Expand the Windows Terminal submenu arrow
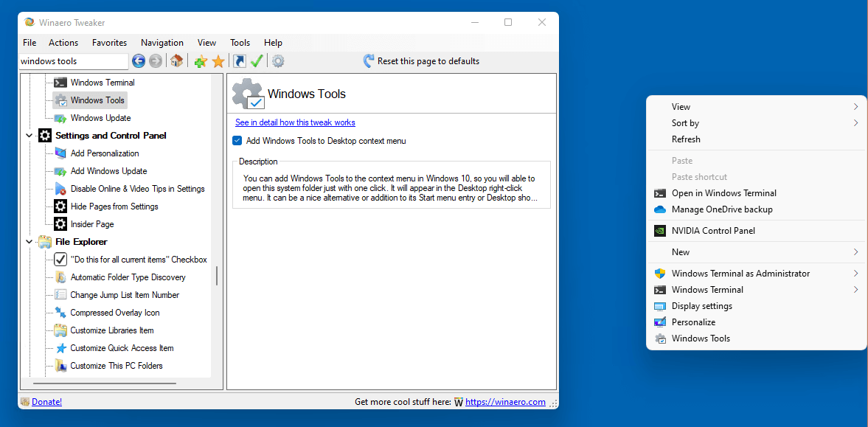The height and width of the screenshot is (427, 868). tap(855, 290)
